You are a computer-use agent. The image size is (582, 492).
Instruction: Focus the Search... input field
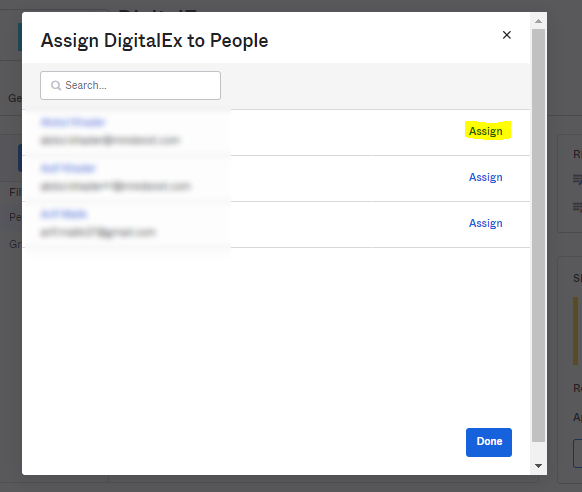click(130, 85)
